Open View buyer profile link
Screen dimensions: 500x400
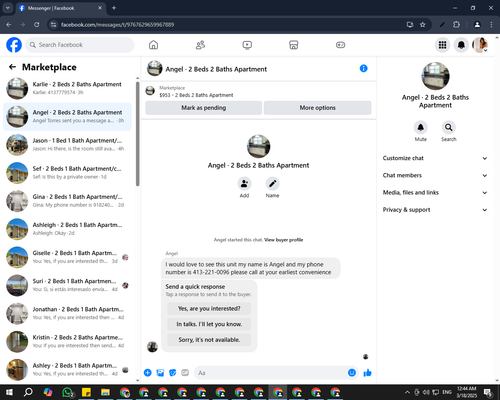(x=283, y=240)
